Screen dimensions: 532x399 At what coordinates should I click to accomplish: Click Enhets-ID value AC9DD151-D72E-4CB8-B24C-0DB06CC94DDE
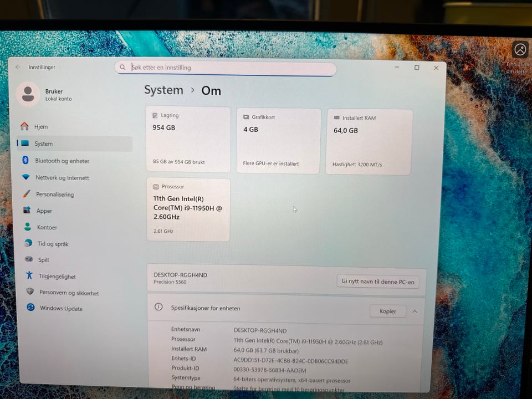pyautogui.click(x=290, y=361)
